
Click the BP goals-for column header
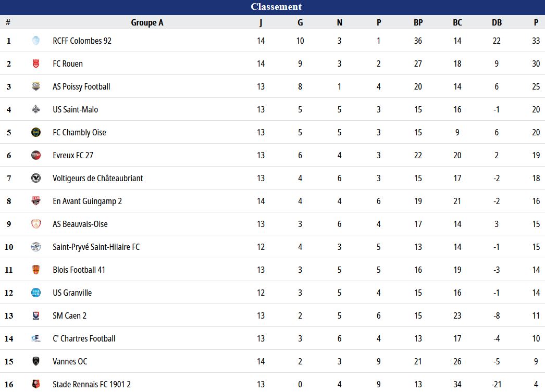418,22
